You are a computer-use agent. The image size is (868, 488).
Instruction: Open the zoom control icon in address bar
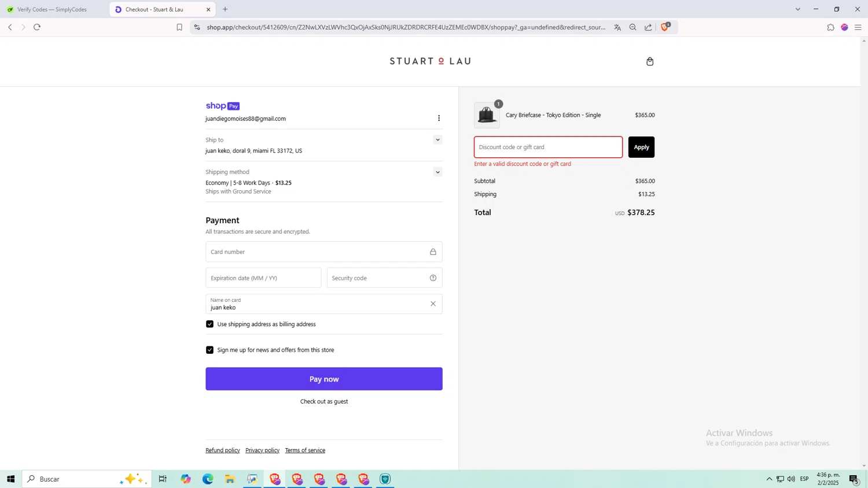pos(632,27)
